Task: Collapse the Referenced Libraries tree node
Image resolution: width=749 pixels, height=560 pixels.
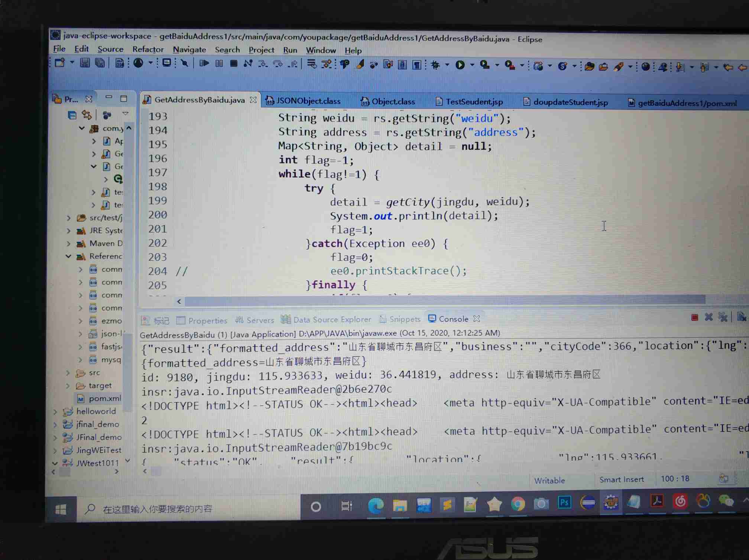Action: pyautogui.click(x=69, y=256)
